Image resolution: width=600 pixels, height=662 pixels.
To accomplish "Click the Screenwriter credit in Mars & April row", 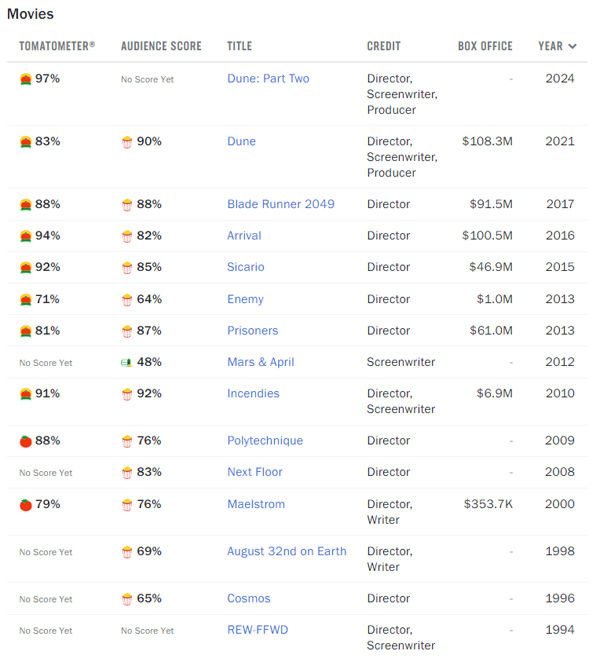I will 401,362.
